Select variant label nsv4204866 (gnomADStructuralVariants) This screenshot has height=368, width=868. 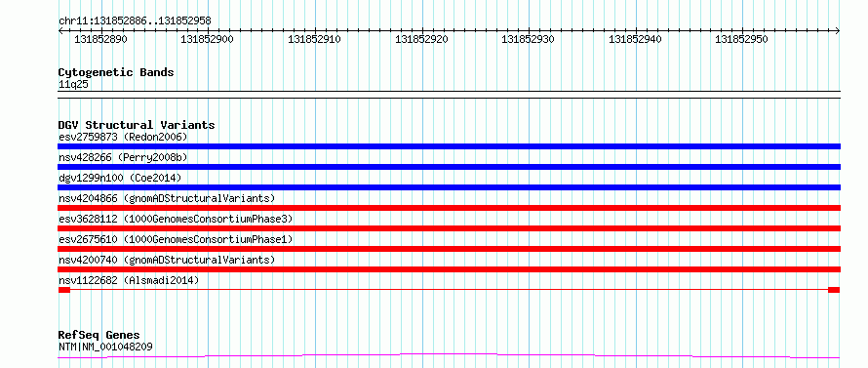click(x=167, y=198)
